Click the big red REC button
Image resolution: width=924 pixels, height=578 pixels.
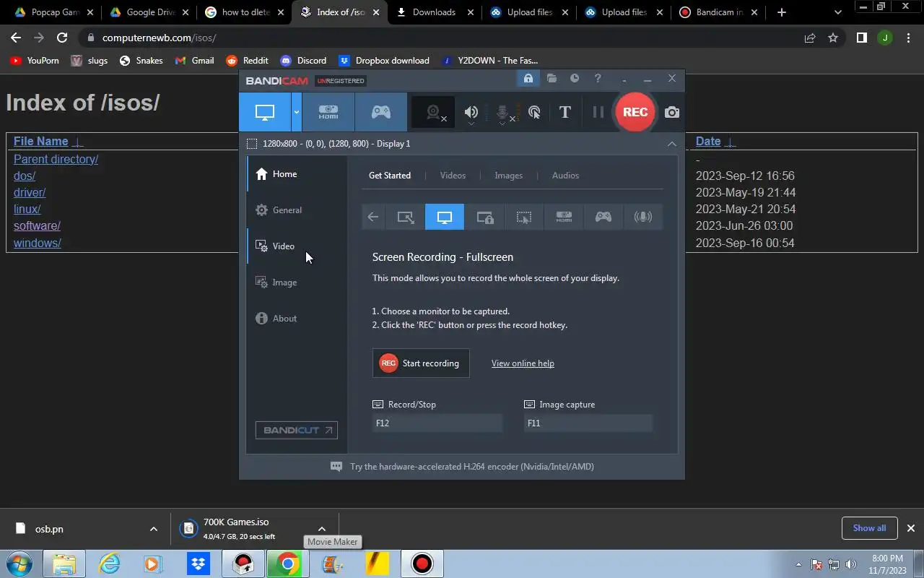(x=635, y=112)
